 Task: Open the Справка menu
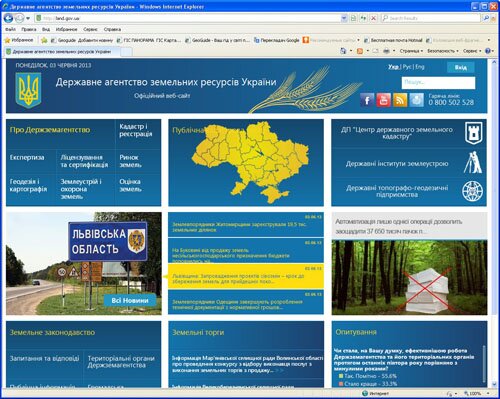112,29
